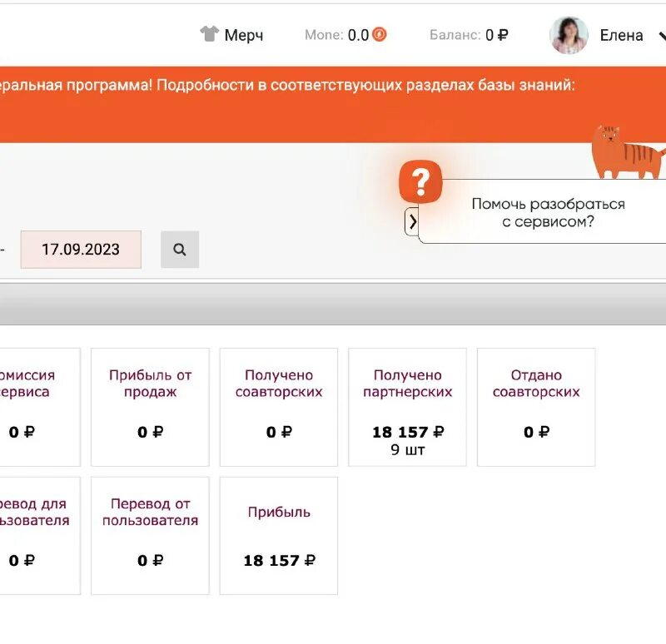Click the "Прибыль от продаж" card

(x=150, y=407)
